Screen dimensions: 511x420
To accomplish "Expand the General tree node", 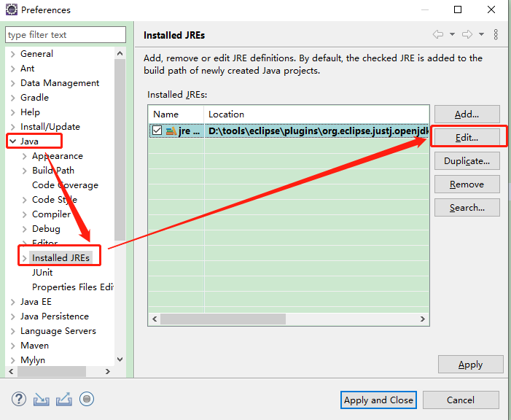I will pyautogui.click(x=12, y=54).
